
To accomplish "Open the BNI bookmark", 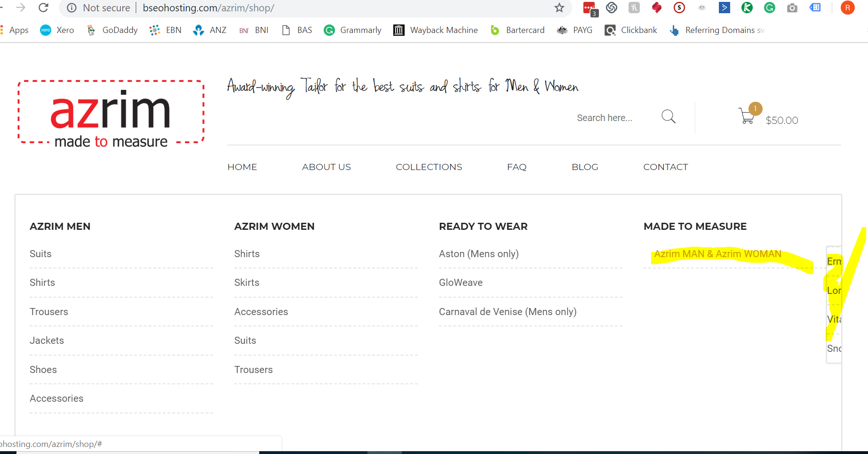I will (x=254, y=30).
